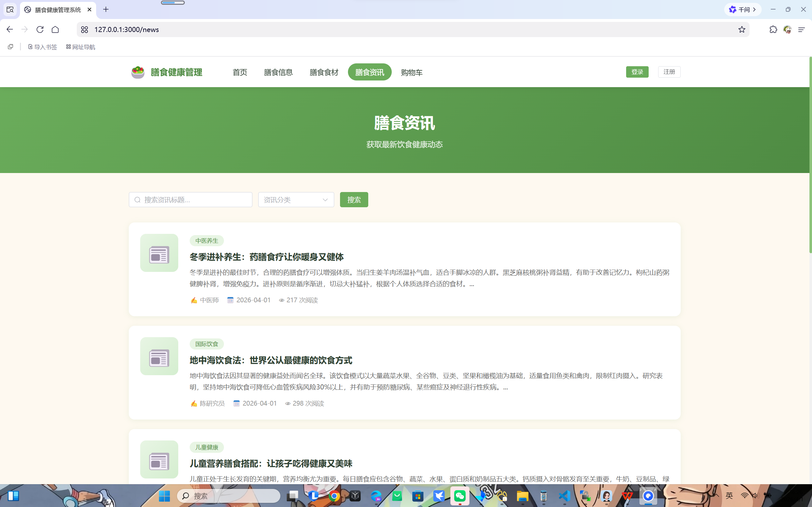The height and width of the screenshot is (507, 812).
Task: Click the 注册 button
Action: 669,72
